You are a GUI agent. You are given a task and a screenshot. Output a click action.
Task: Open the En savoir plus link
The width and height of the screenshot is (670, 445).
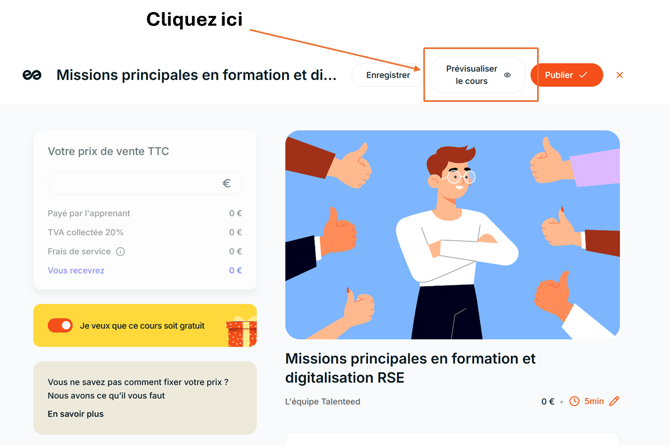click(76, 414)
